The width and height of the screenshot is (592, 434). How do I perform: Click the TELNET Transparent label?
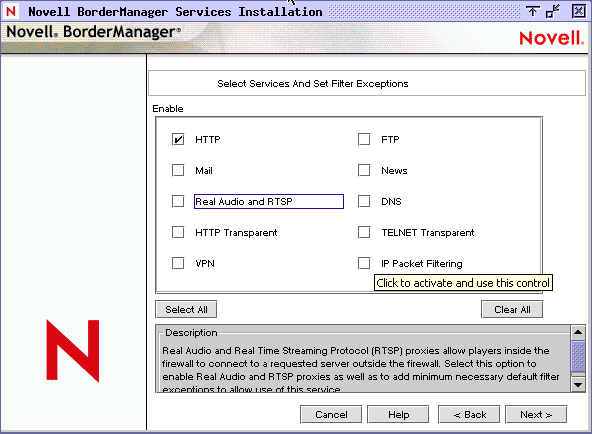427,232
